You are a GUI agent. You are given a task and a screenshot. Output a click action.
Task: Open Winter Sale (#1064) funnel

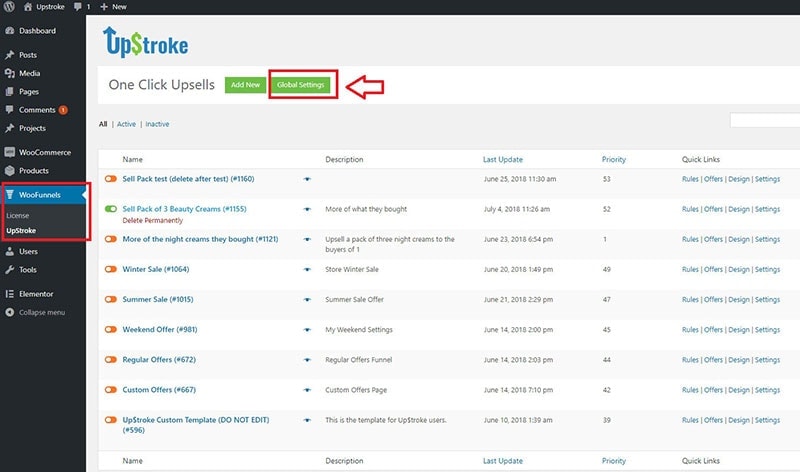pyautogui.click(x=156, y=269)
